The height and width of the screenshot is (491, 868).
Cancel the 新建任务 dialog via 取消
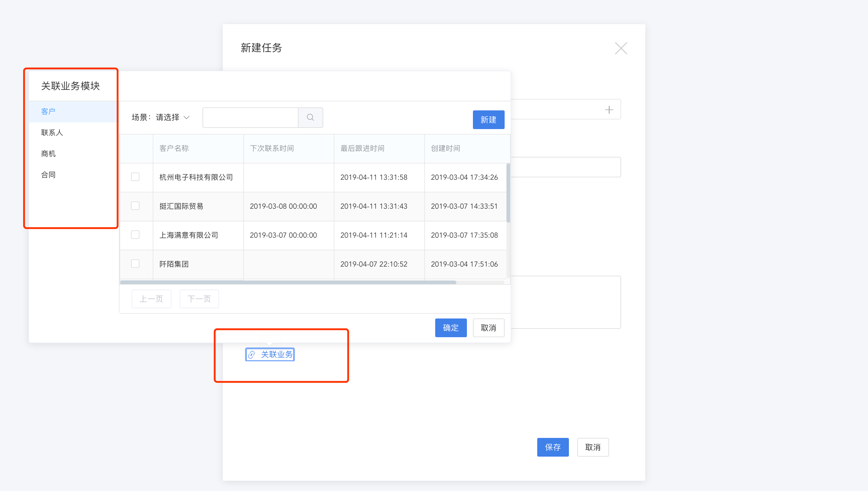pos(593,447)
